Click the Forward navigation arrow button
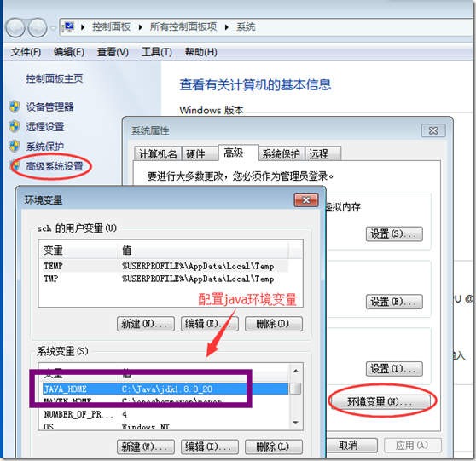The height and width of the screenshot is (461, 476). tap(38, 28)
